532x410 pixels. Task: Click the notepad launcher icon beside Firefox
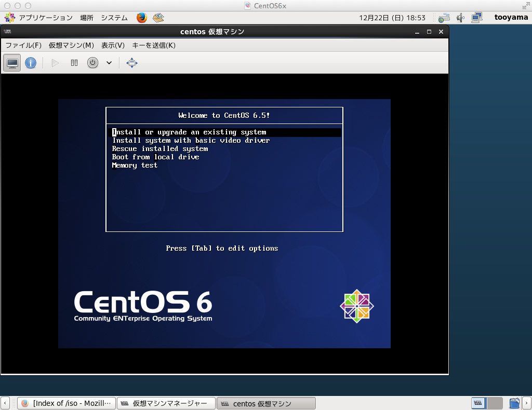[x=158, y=18]
